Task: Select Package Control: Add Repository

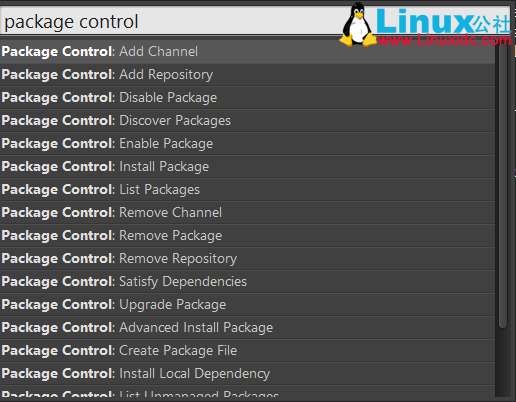Action: [x=247, y=75]
